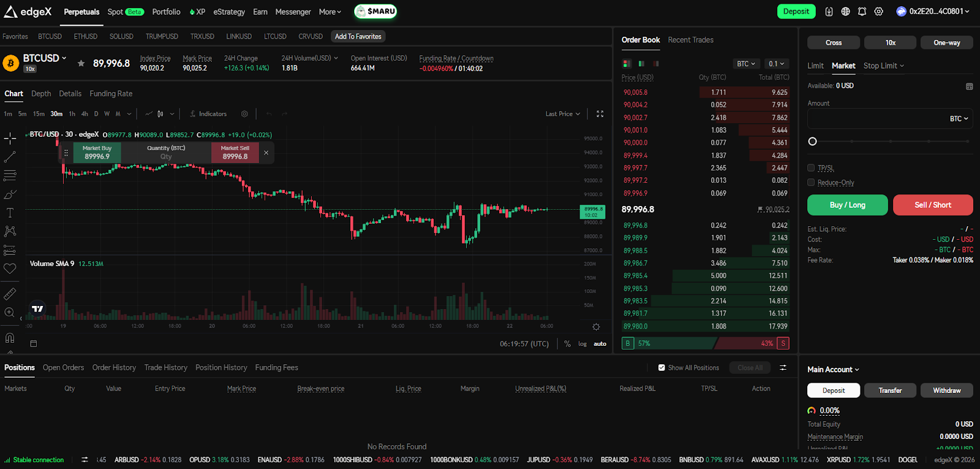This screenshot has height=469, width=980.
Task: Open the notifications bell
Action: pyautogui.click(x=862, y=12)
